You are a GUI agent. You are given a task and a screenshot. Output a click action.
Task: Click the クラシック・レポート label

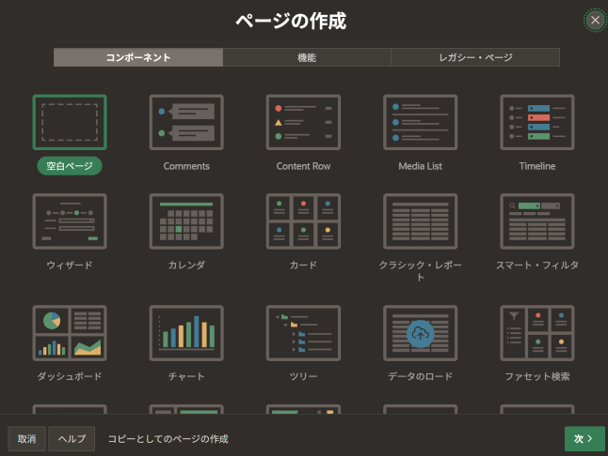pyautogui.click(x=420, y=271)
